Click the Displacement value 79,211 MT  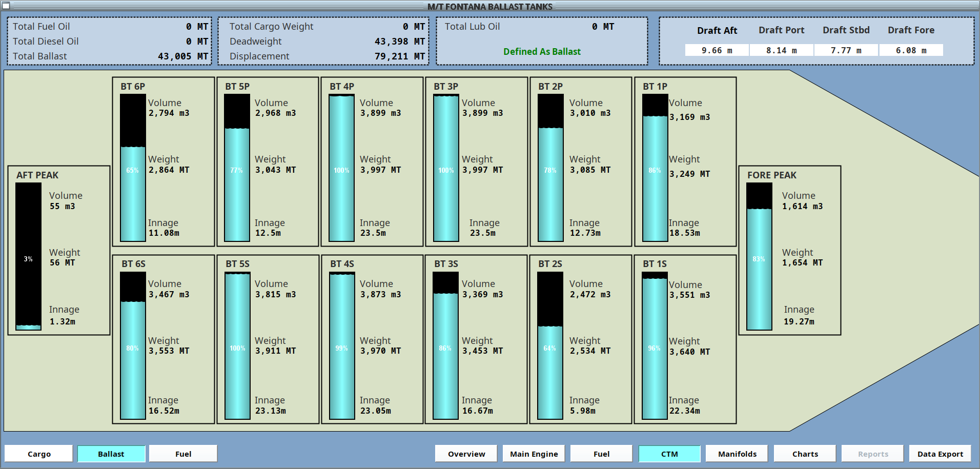400,56
